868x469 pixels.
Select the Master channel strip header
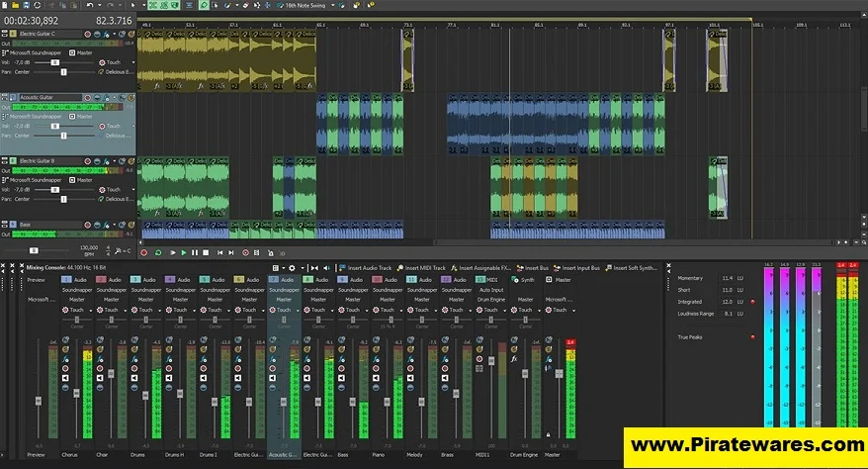tap(559, 280)
